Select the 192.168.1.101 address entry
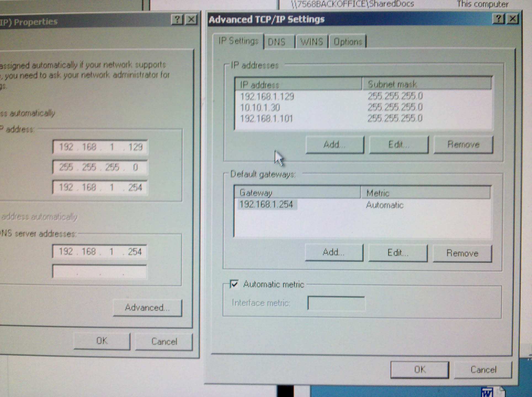Viewport: 532px width, 397px height. (x=266, y=119)
